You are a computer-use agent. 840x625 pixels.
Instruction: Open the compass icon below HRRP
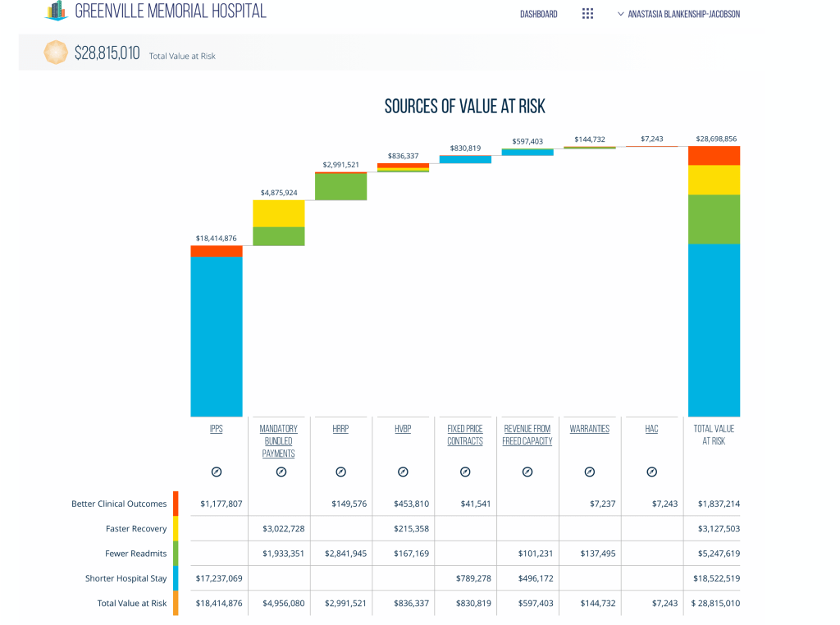click(x=341, y=472)
